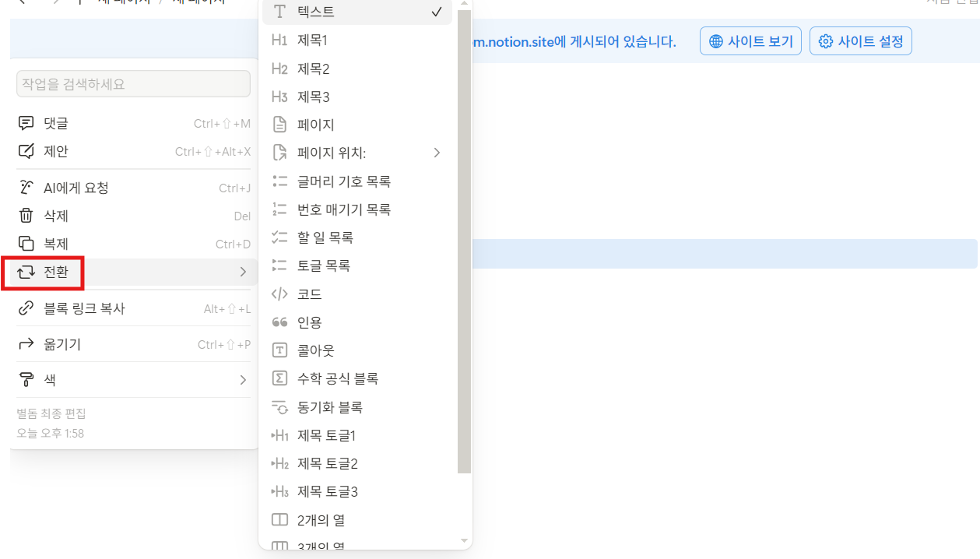The width and height of the screenshot is (980, 559).
Task: Open 사이트 설정 settings
Action: (860, 40)
